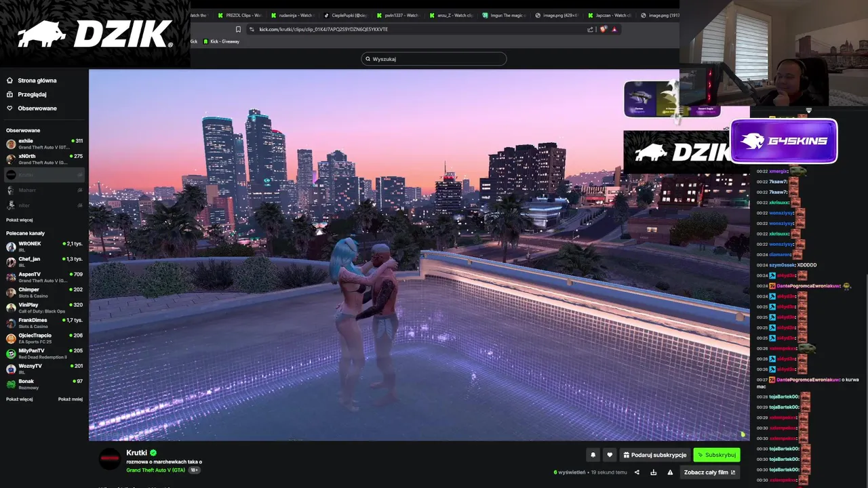Click the Wyszukaj search field
Viewport: 868px width, 488px height.
pyautogui.click(x=434, y=59)
